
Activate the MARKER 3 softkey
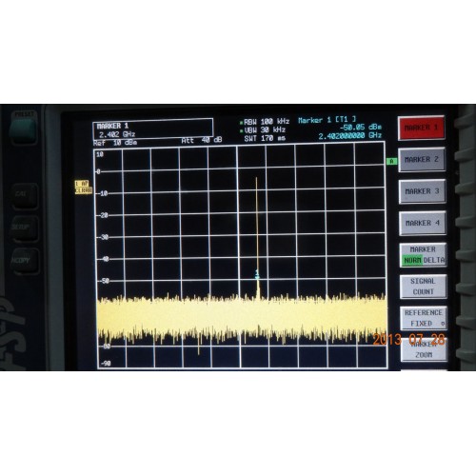(423, 191)
